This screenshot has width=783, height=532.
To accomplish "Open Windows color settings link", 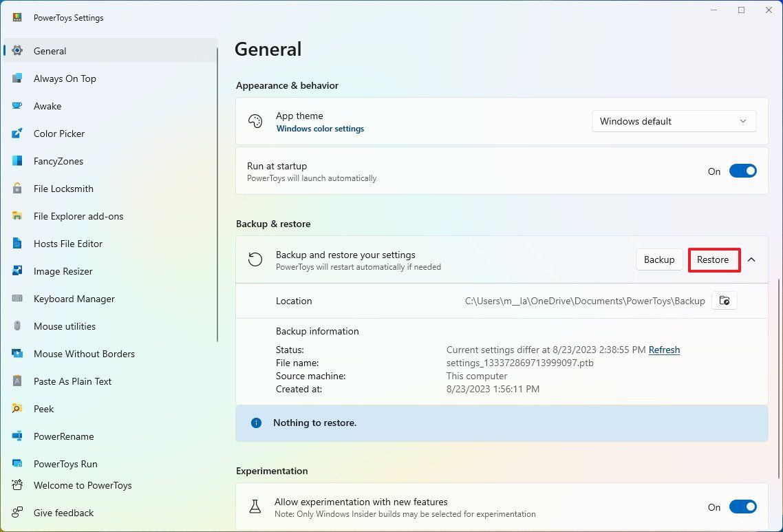I will coord(320,128).
